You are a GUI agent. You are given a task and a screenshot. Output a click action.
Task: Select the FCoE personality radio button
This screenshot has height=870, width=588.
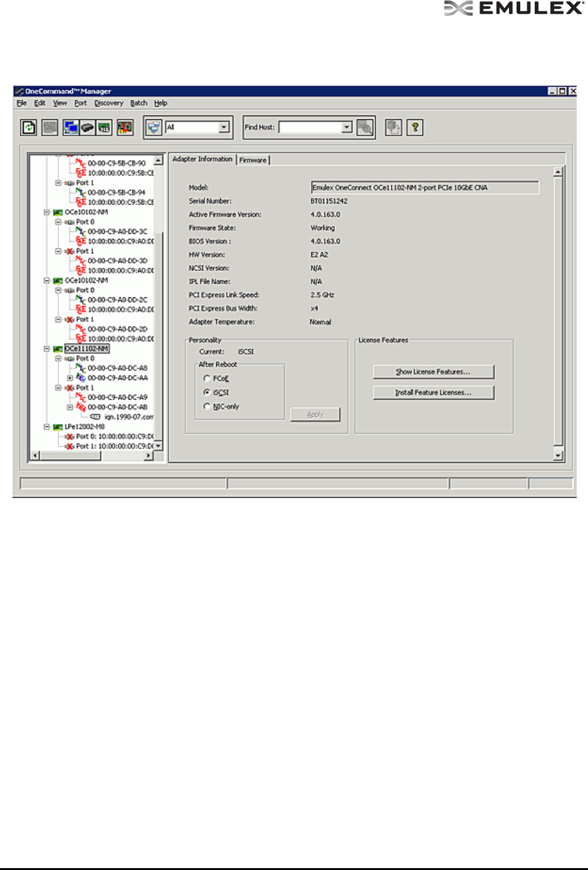[x=207, y=378]
